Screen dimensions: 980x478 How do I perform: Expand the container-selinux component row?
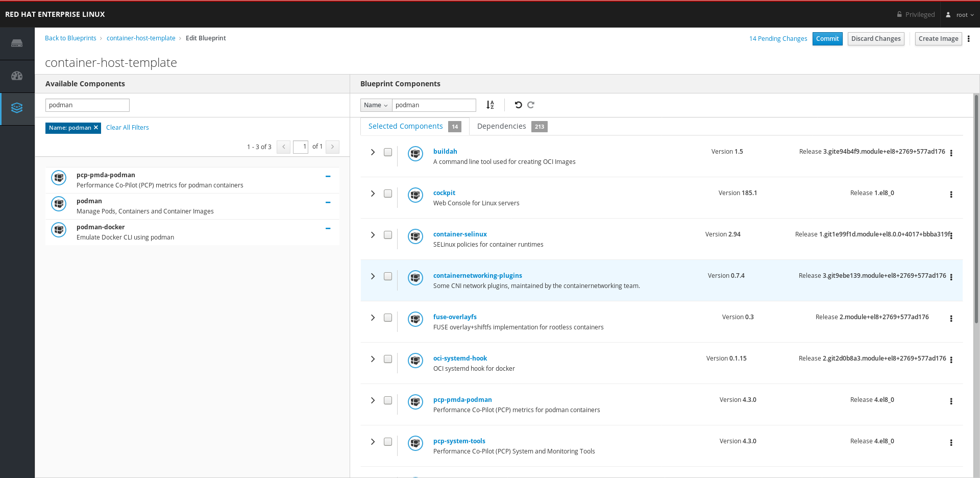(373, 235)
